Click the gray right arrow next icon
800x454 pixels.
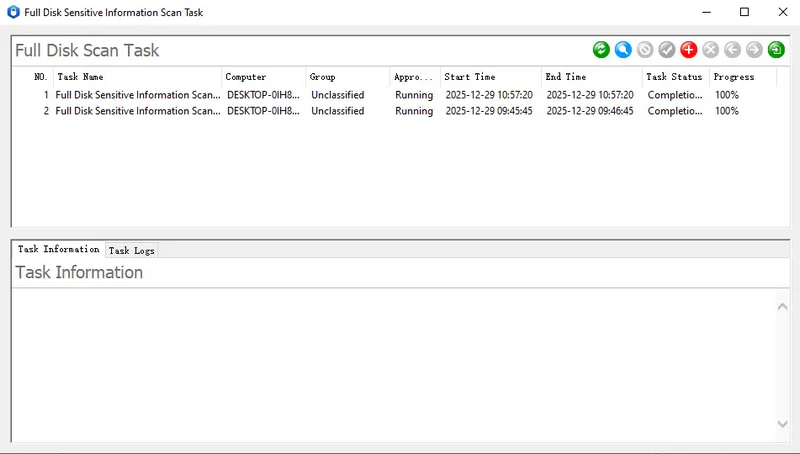coord(754,49)
